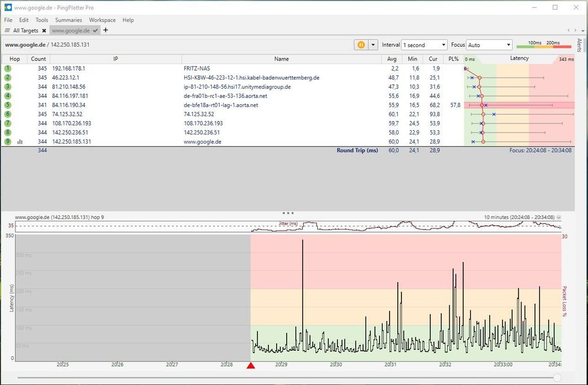
Task: Click the Cur column header
Action: [433, 59]
